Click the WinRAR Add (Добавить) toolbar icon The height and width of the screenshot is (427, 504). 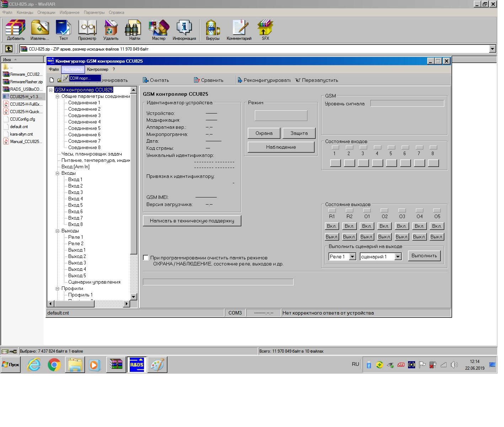point(16,30)
